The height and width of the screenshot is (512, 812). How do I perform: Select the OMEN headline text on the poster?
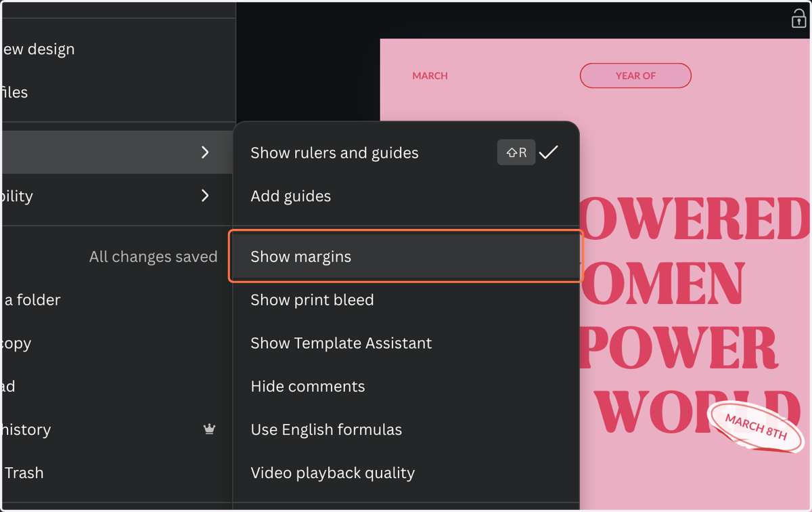662,283
